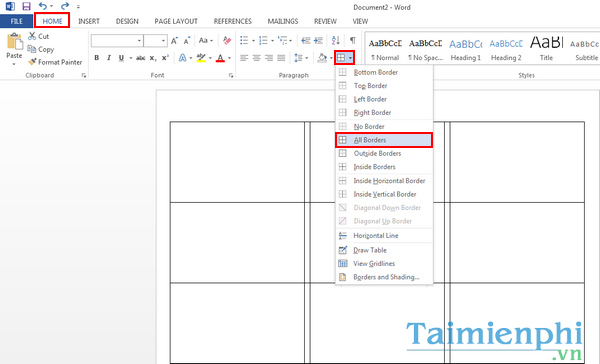
Task: Apply red font color
Action: coord(220,58)
